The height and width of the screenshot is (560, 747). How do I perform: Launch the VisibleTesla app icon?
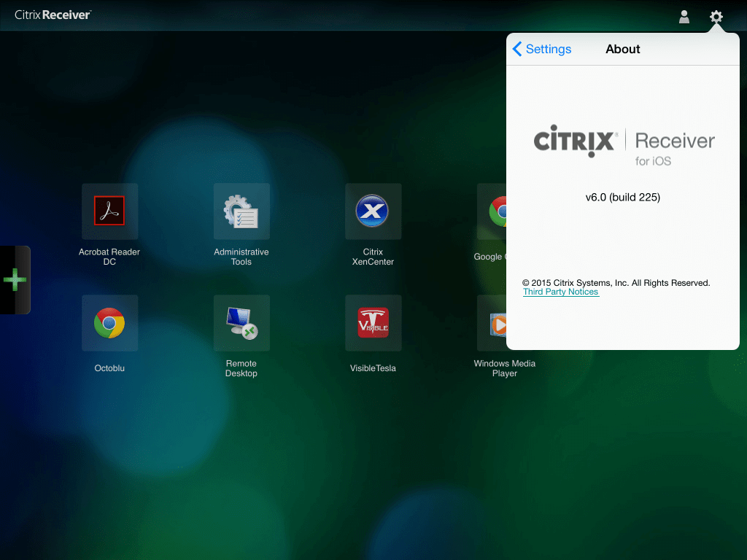(373, 323)
